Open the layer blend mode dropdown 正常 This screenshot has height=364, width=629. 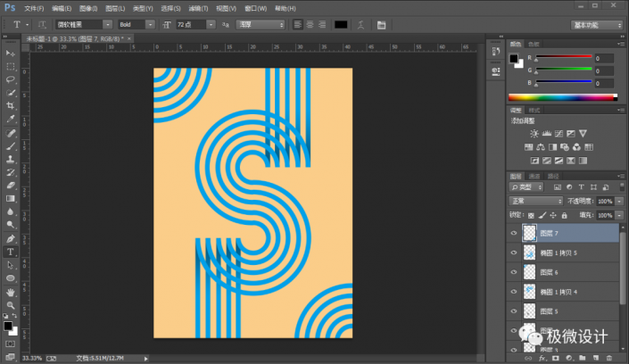click(x=535, y=202)
